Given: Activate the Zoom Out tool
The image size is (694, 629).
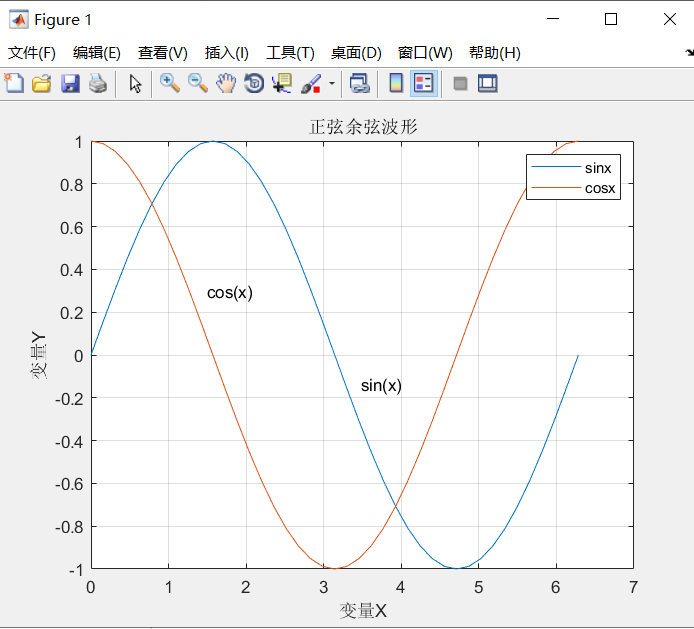Looking at the screenshot, I should 197,83.
